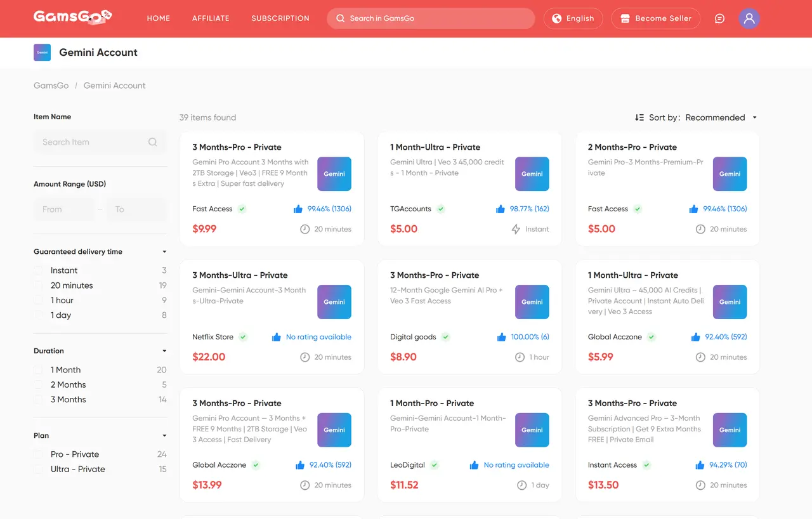
Task: Open the user profile avatar
Action: tap(749, 18)
